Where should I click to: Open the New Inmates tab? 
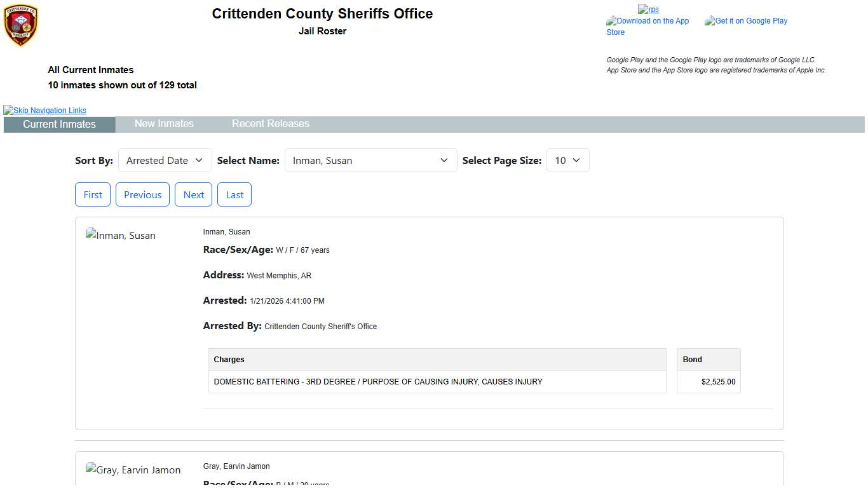coord(164,124)
